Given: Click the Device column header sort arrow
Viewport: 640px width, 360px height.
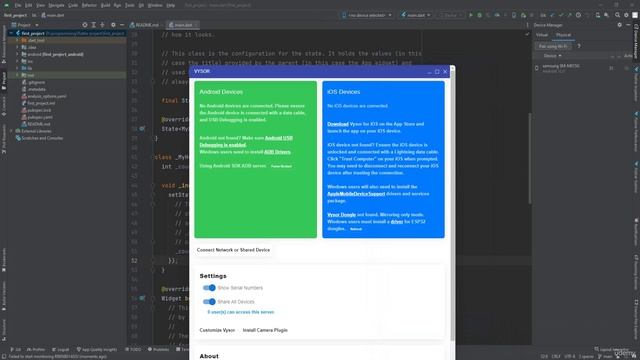Looking at the screenshot, I should tap(560, 56).
